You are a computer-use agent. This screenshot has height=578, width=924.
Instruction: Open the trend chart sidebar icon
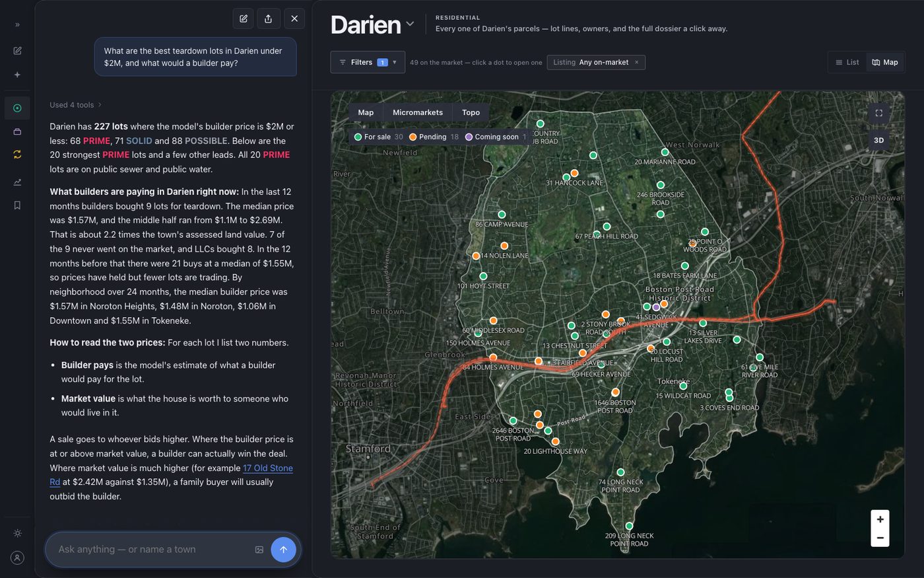[17, 182]
